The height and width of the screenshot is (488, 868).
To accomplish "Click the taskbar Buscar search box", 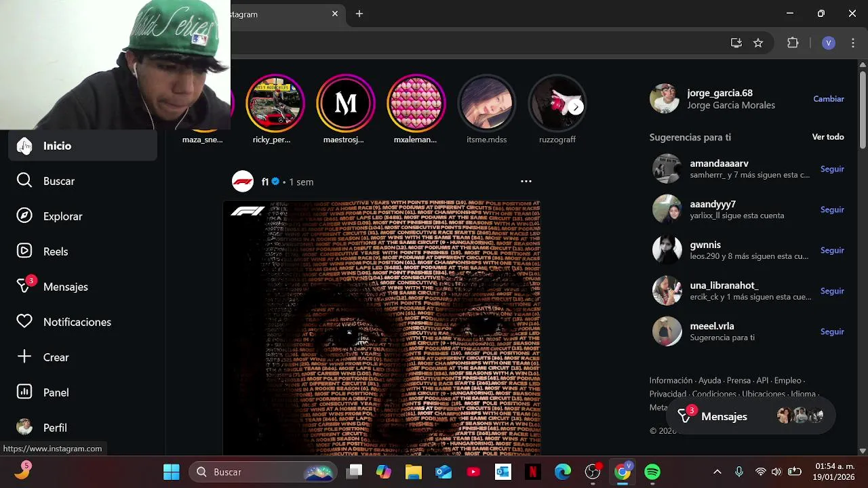I will 263,472.
